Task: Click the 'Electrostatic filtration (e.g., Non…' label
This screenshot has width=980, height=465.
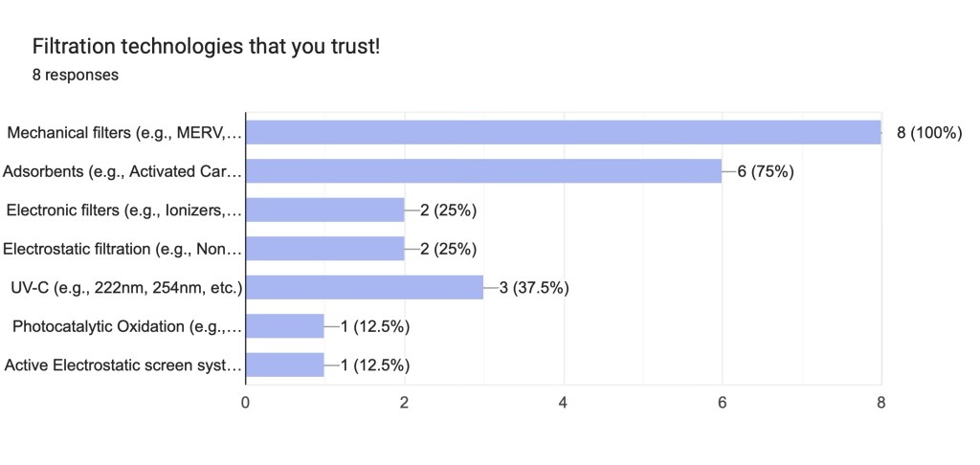Action: click(122, 249)
